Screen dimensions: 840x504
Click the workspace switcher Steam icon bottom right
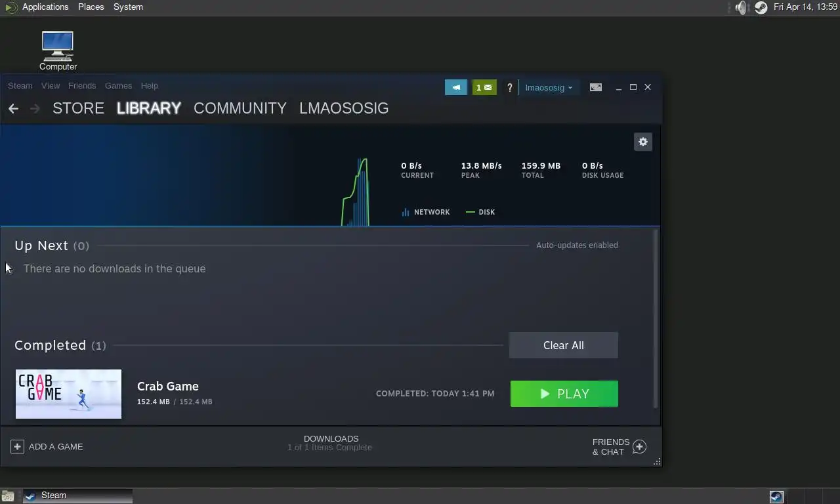point(776,496)
